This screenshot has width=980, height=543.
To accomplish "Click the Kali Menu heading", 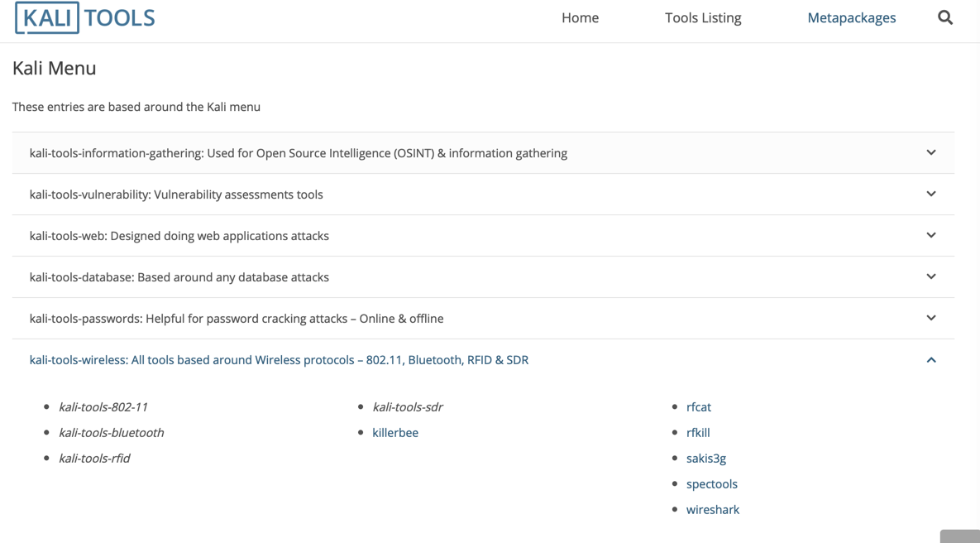I will 55,68.
